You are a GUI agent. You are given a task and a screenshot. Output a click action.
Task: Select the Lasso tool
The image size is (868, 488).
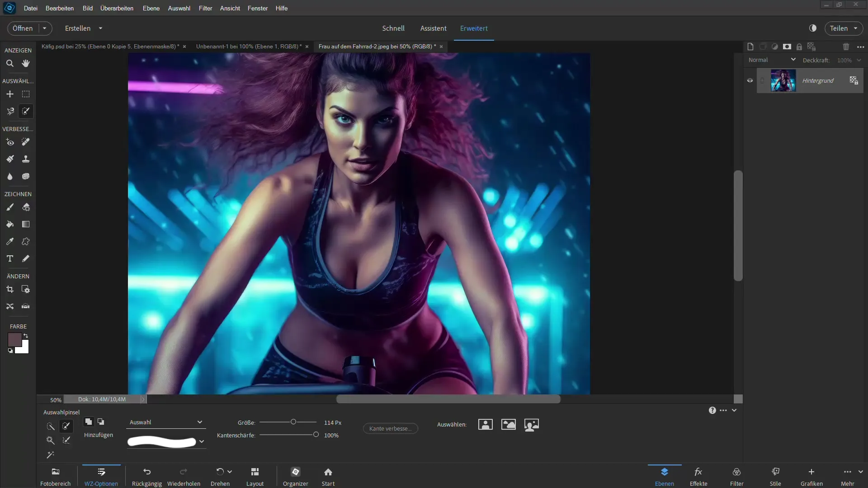tap(9, 111)
